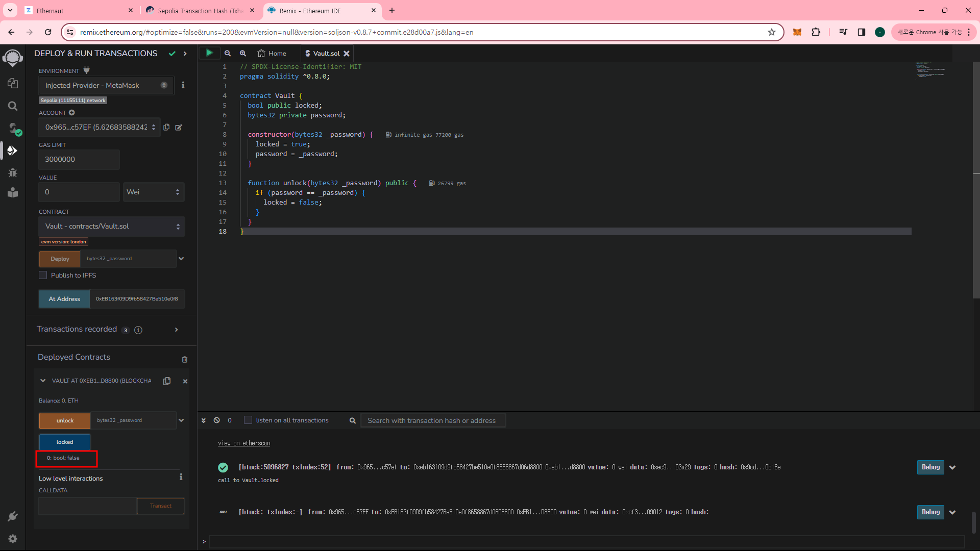Click the terminal search magnifier icon
The image size is (980, 551).
(353, 420)
